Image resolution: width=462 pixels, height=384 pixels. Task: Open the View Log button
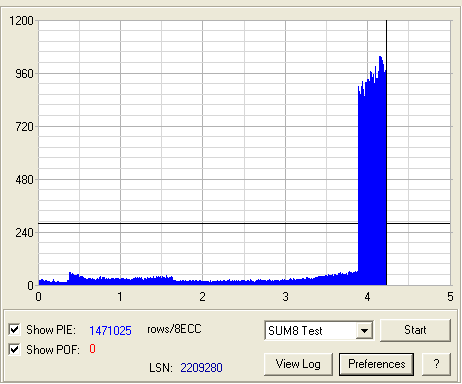pyautogui.click(x=298, y=364)
